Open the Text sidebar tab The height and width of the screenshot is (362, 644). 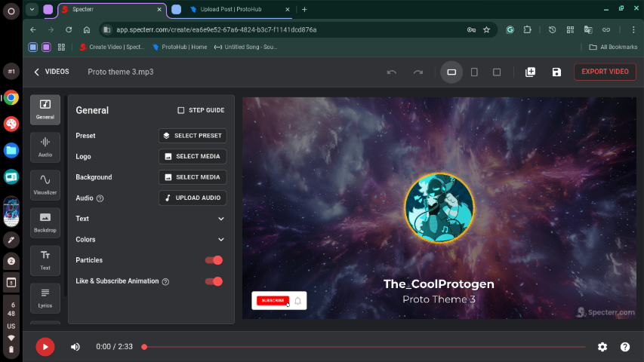click(45, 259)
